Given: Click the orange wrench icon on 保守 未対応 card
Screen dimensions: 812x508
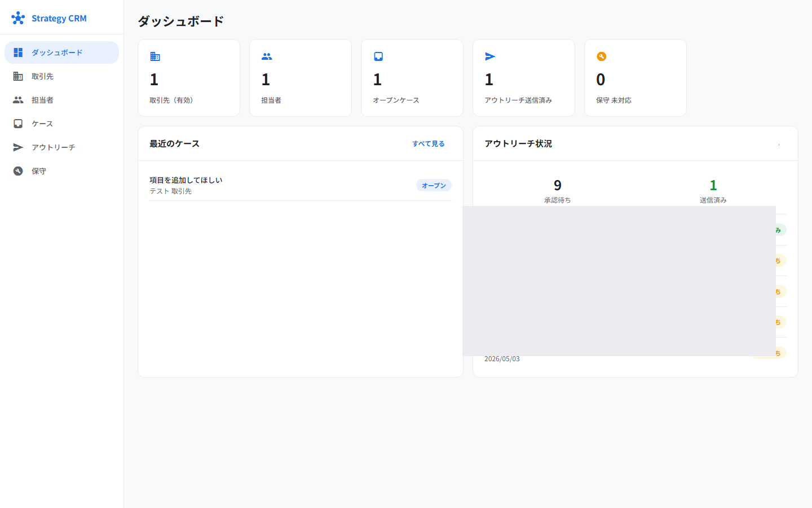Looking at the screenshot, I should tap(602, 56).
